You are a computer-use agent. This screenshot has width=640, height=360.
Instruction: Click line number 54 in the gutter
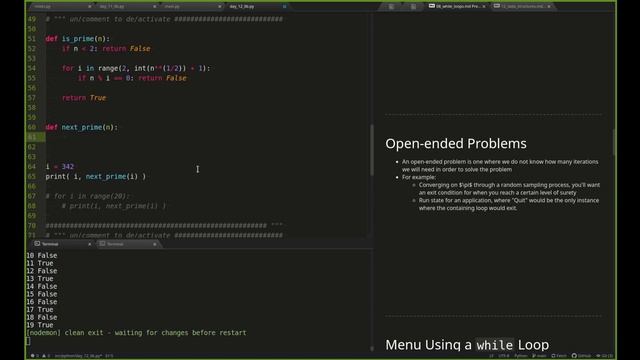[x=32, y=68]
